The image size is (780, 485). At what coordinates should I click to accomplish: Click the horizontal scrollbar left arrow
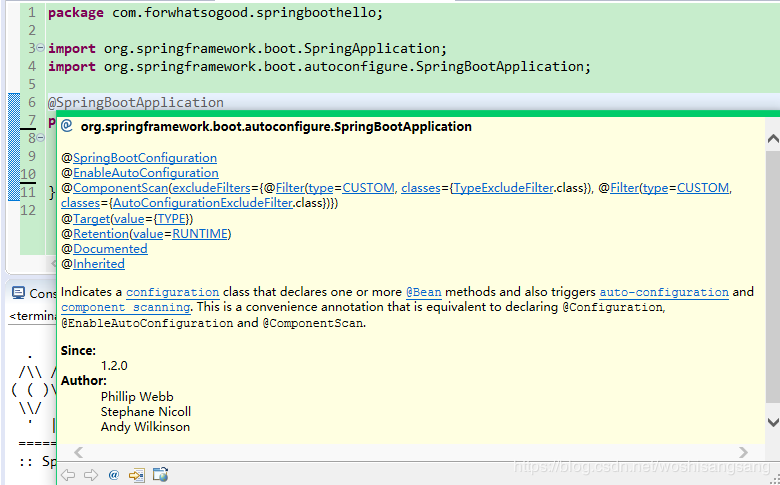point(78,452)
